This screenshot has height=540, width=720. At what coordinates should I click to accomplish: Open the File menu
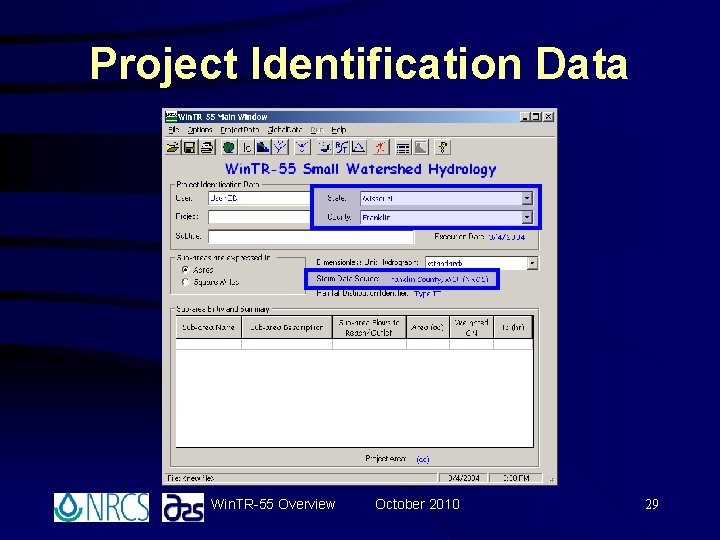coord(174,130)
